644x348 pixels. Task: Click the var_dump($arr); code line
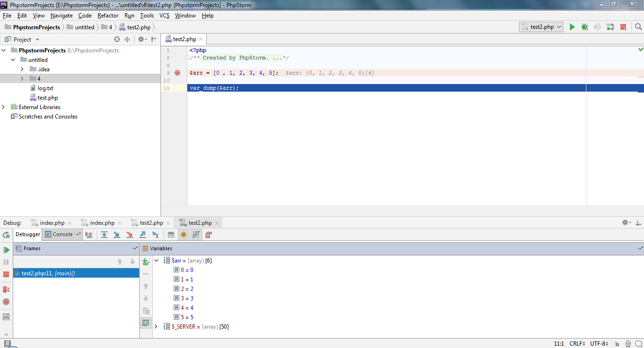(214, 88)
